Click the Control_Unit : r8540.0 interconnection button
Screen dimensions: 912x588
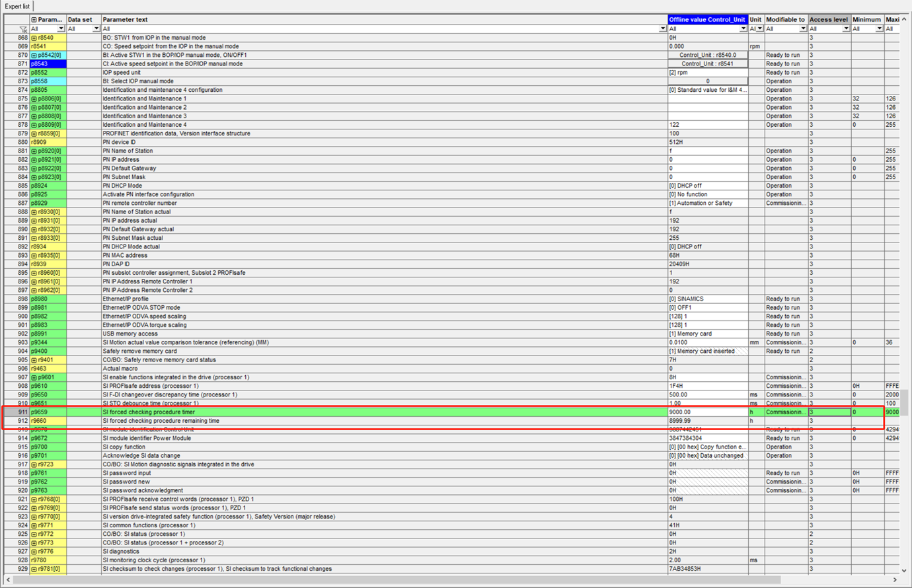(707, 55)
